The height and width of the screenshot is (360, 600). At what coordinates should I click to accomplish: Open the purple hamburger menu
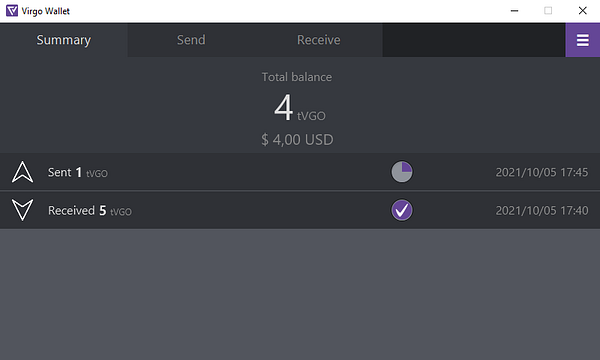(x=582, y=40)
